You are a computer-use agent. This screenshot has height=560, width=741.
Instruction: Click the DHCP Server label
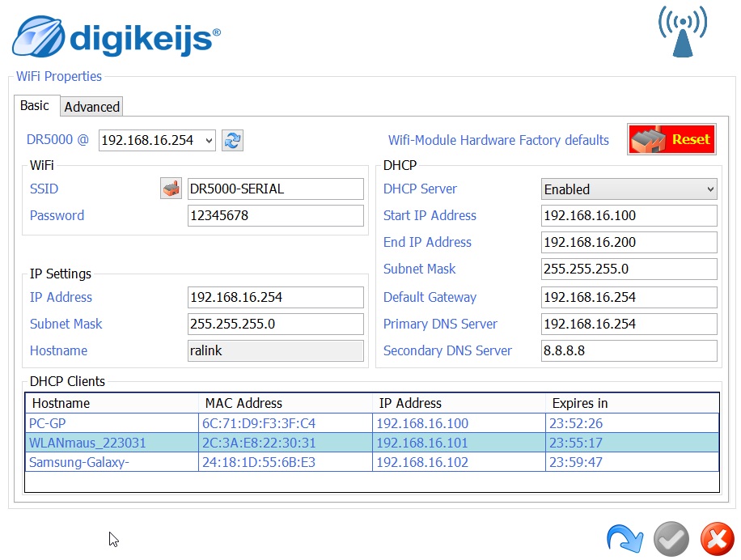pyautogui.click(x=420, y=189)
